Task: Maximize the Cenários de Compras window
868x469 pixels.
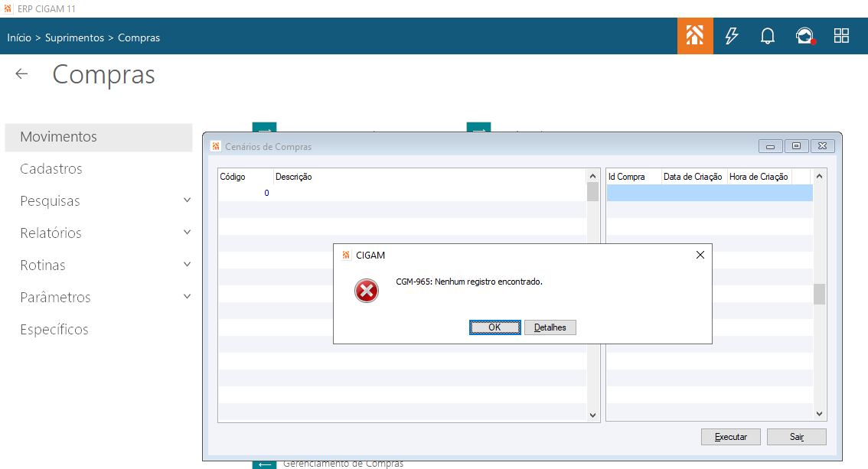Action: [x=796, y=146]
